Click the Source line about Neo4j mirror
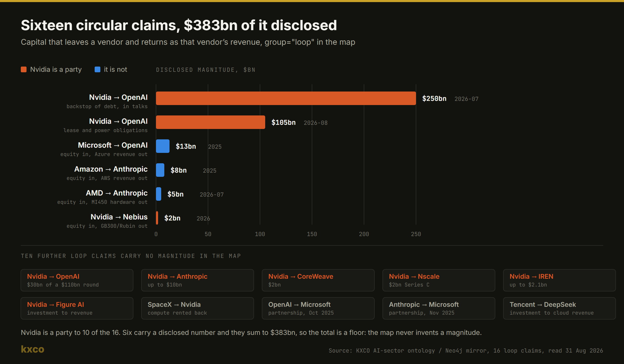 point(466,350)
